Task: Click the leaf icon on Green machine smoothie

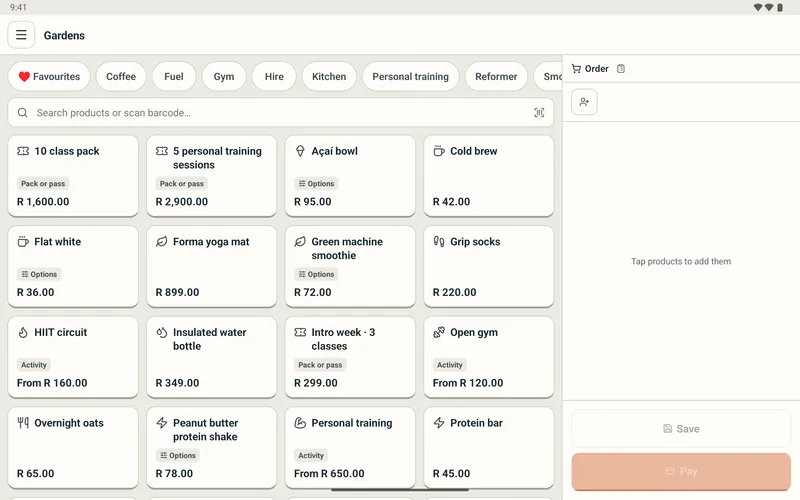Action: pyautogui.click(x=300, y=241)
